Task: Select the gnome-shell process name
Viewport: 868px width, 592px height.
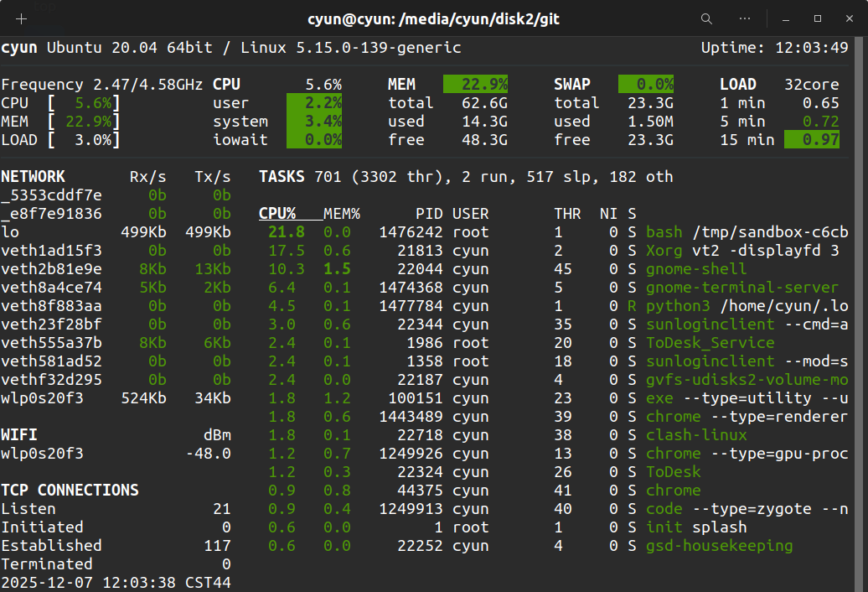Action: [x=696, y=269]
